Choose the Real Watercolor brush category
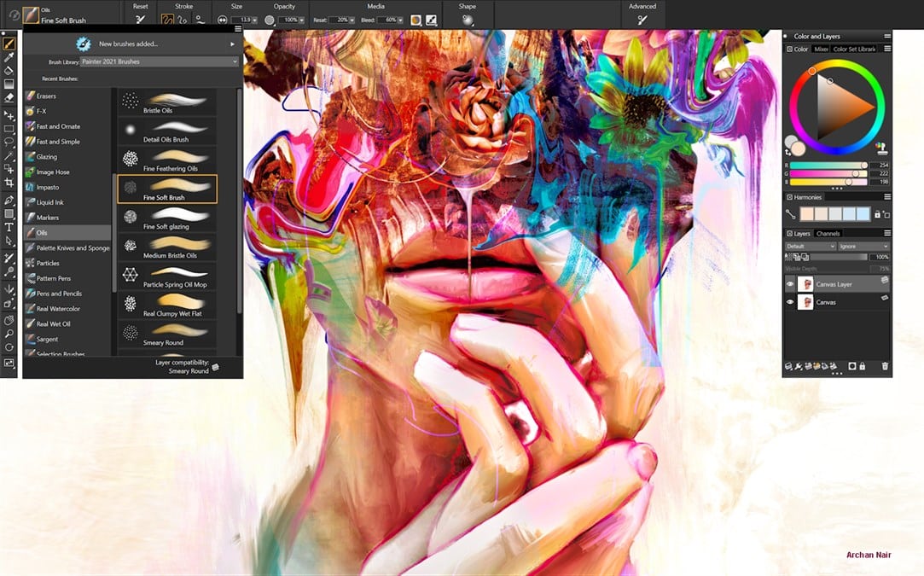924x576 pixels. (x=58, y=309)
